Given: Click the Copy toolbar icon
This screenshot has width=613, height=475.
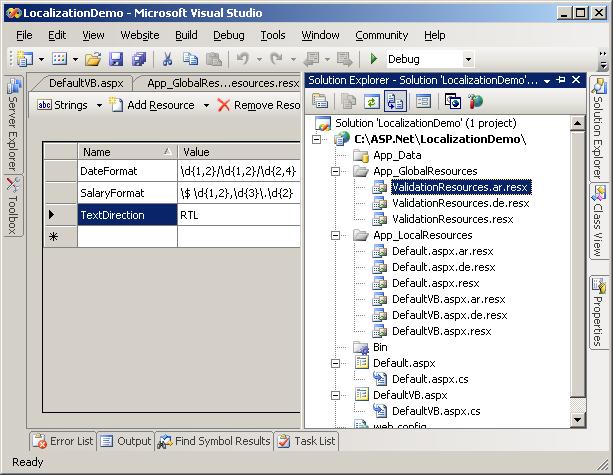Looking at the screenshot, I should (x=190, y=59).
